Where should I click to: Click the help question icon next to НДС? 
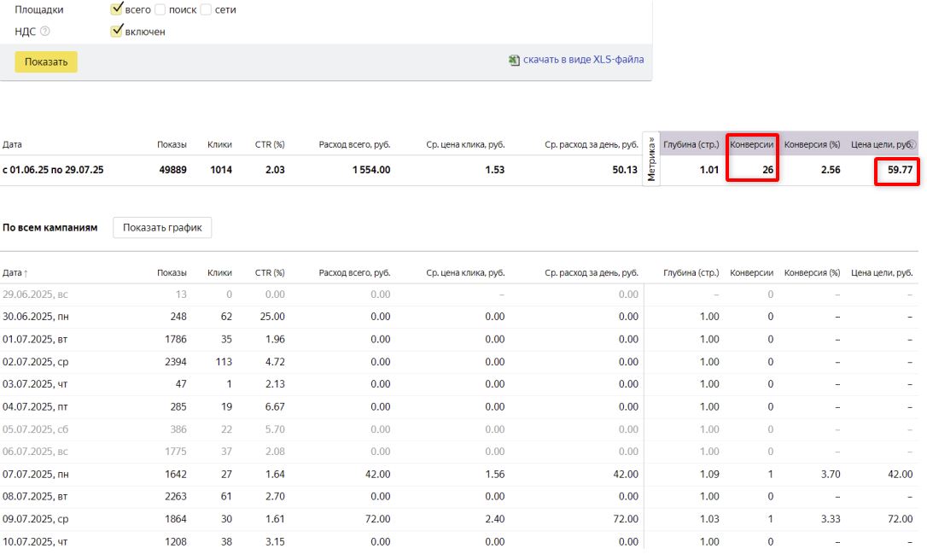(x=45, y=32)
